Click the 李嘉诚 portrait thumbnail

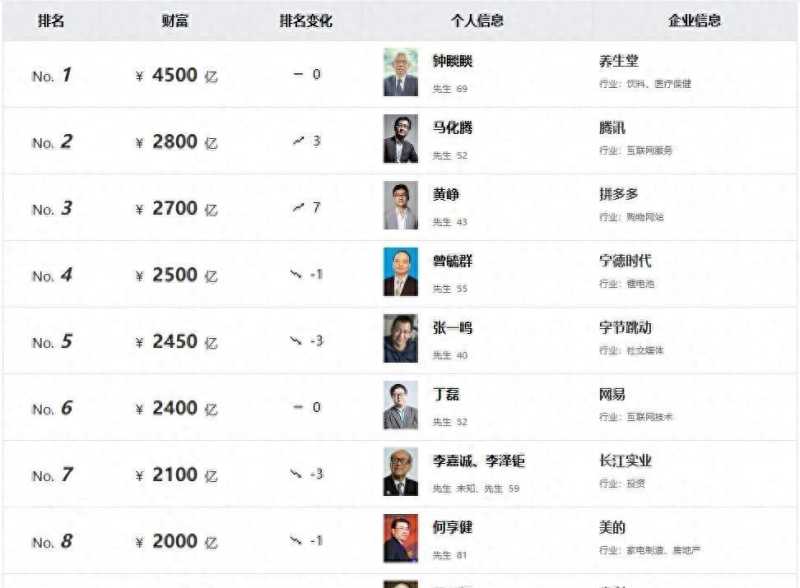point(401,472)
